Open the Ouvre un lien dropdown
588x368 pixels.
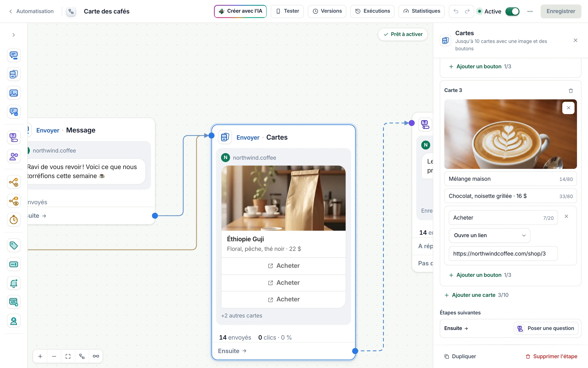coord(489,235)
